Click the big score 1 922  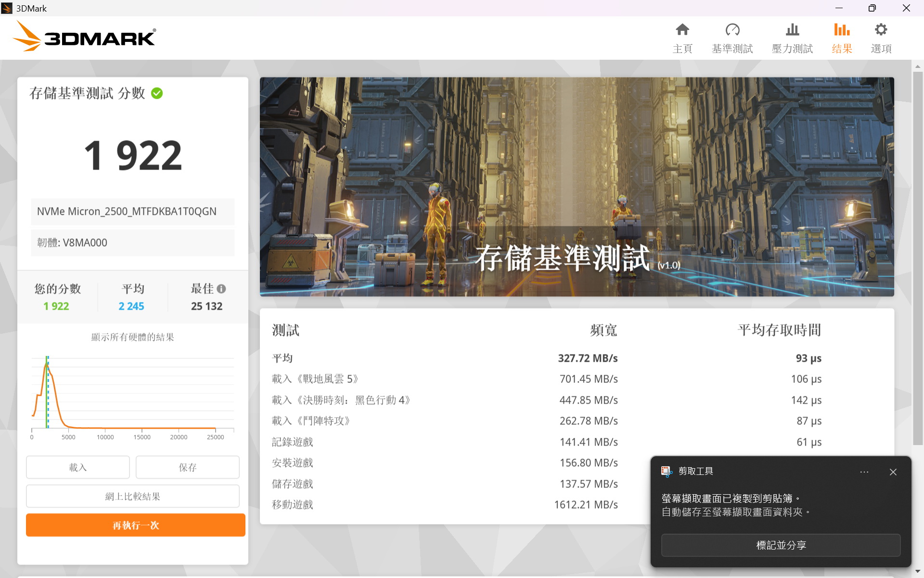[x=133, y=156]
